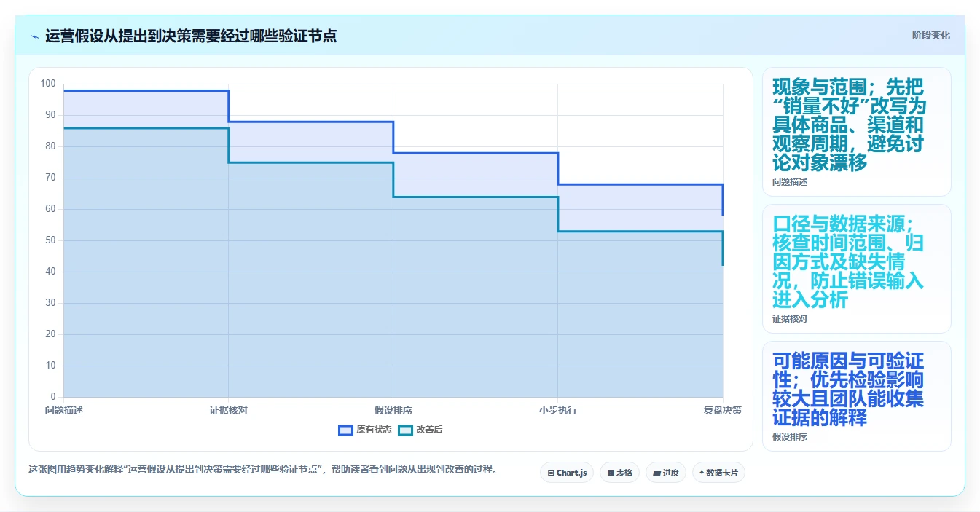This screenshot has height=512, width=980.
Task: Open the 数据卡片 chip
Action: point(718,473)
